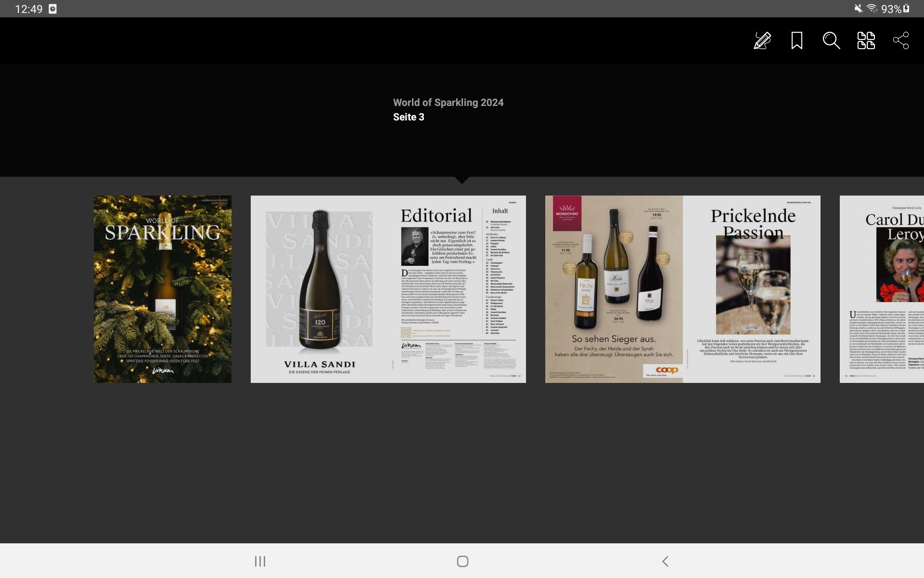924x578 pixels.
Task: Open the Mondovino Coop ad page
Action: 614,289
